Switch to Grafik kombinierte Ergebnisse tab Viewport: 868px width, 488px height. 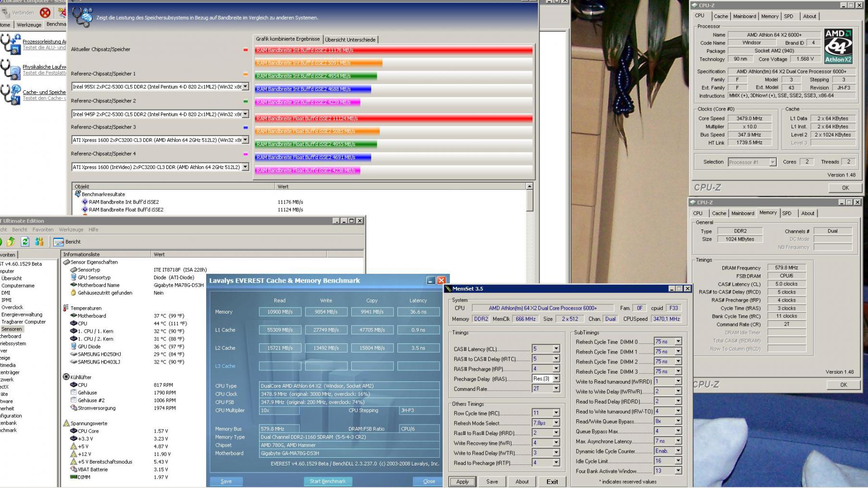[x=287, y=39]
